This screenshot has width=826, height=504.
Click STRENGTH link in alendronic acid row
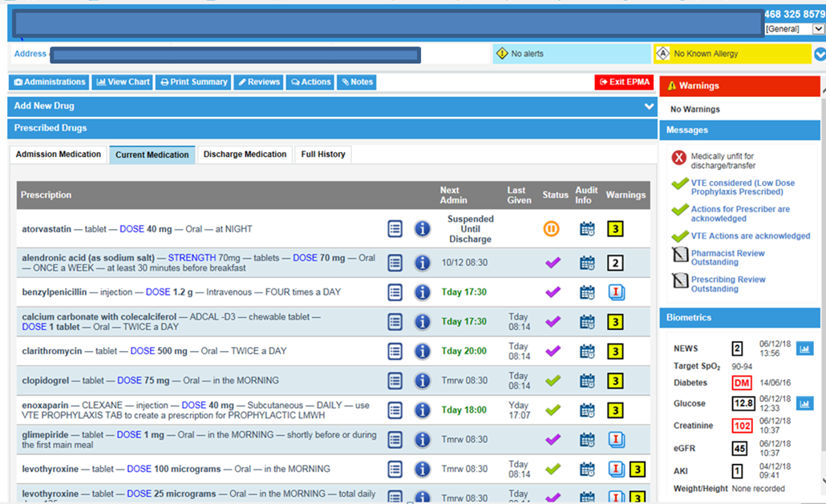192,258
